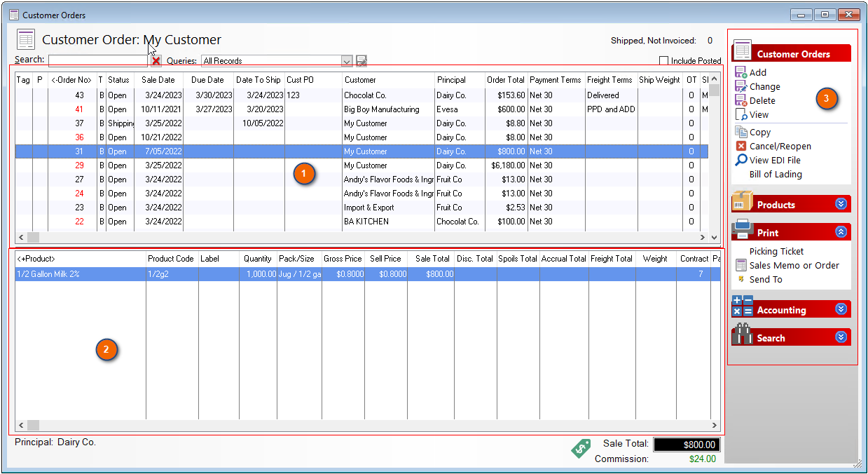Click the Copy order icon
868x474 pixels.
tap(740, 132)
